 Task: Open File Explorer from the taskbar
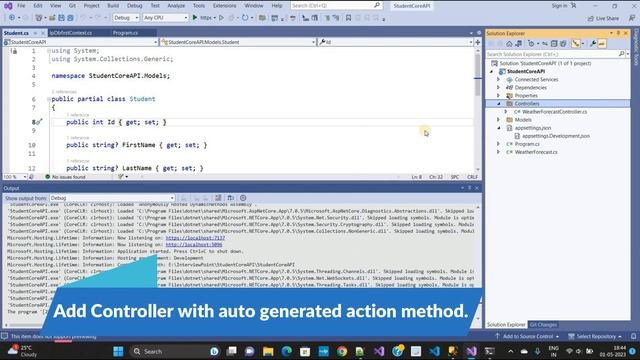pos(268,351)
